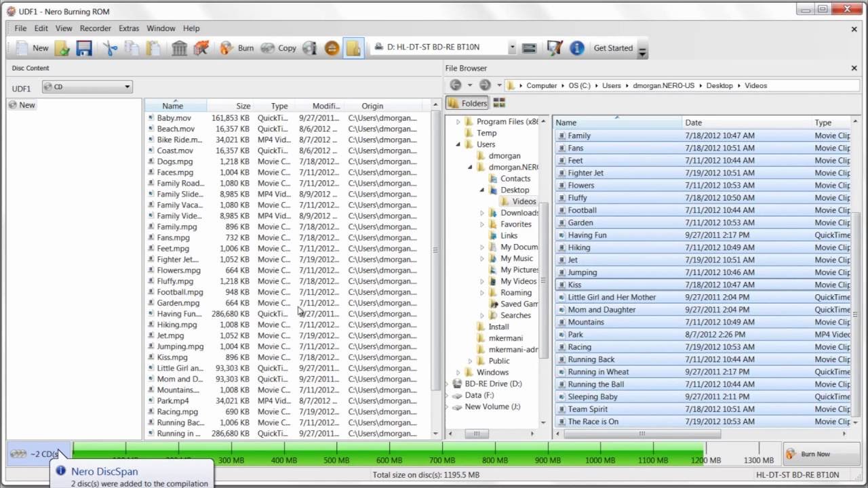Select the New disc node in compilation tree
This screenshot has width=868, height=488.
pyautogui.click(x=22, y=105)
